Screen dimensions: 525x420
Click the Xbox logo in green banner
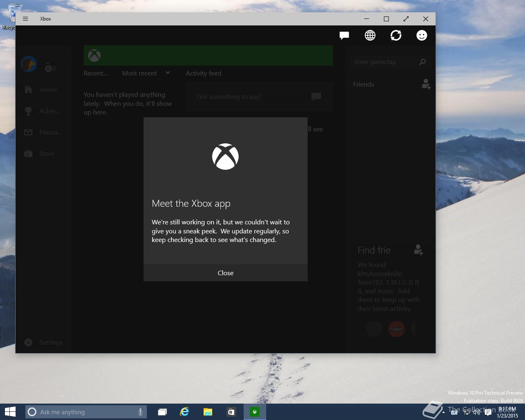coord(94,55)
